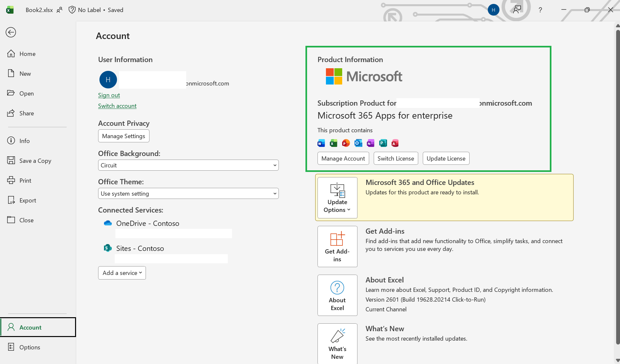Open Help with the question mark icon
620x364 pixels.
pos(540,10)
